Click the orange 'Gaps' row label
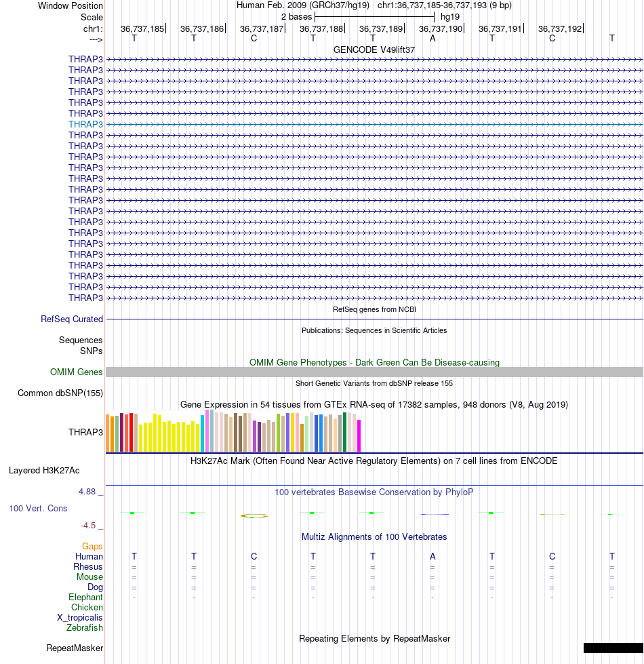 tap(92, 546)
